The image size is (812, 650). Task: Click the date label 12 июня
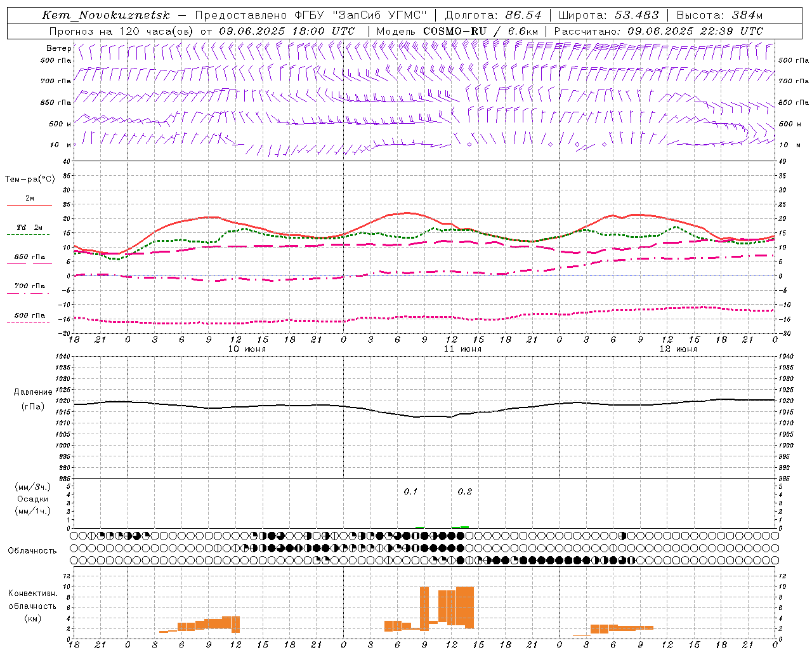pos(678,349)
